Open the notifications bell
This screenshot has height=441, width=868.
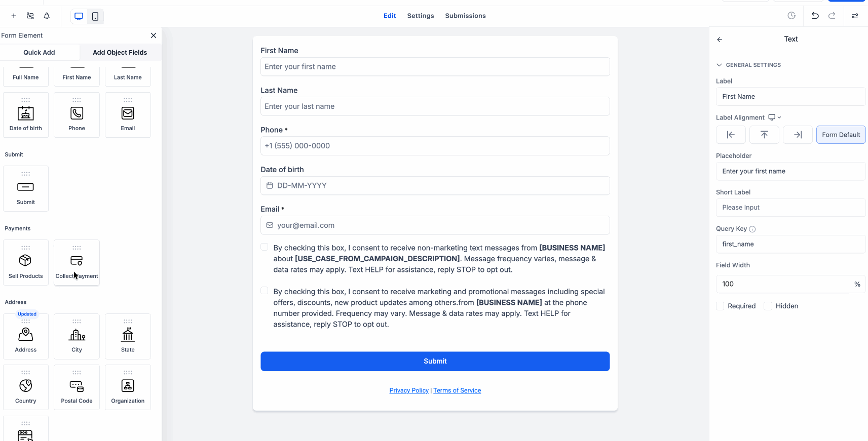tap(46, 16)
